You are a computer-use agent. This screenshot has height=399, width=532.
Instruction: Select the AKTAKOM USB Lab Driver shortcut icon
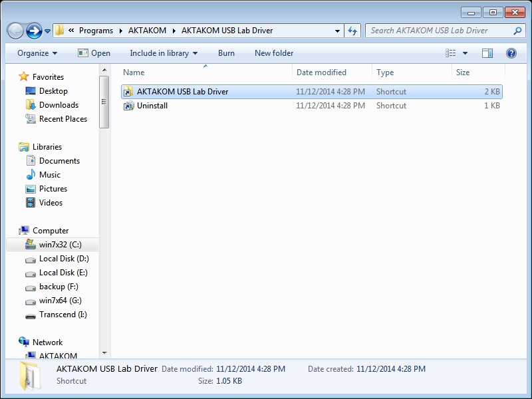pos(128,92)
